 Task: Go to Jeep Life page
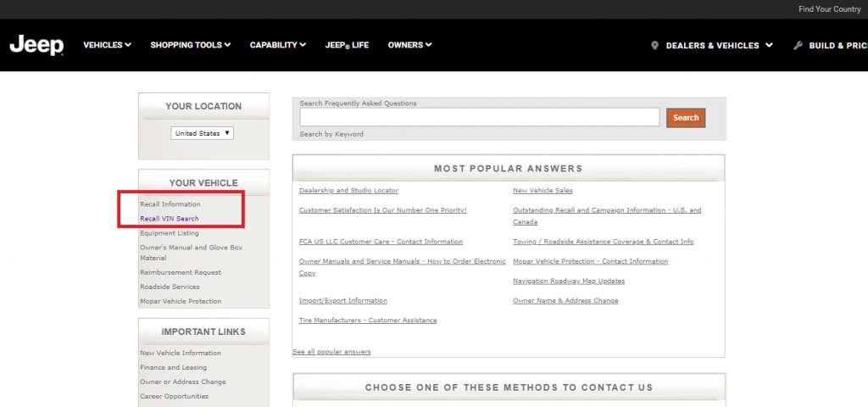(347, 45)
